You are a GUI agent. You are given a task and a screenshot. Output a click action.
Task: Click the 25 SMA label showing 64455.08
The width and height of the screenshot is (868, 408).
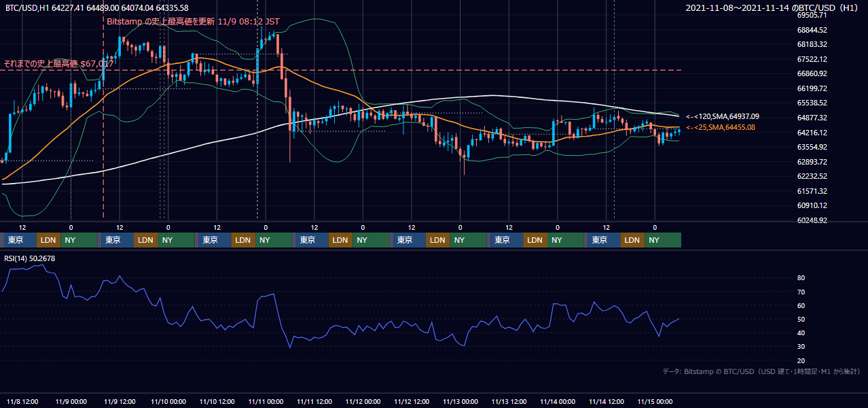[721, 127]
